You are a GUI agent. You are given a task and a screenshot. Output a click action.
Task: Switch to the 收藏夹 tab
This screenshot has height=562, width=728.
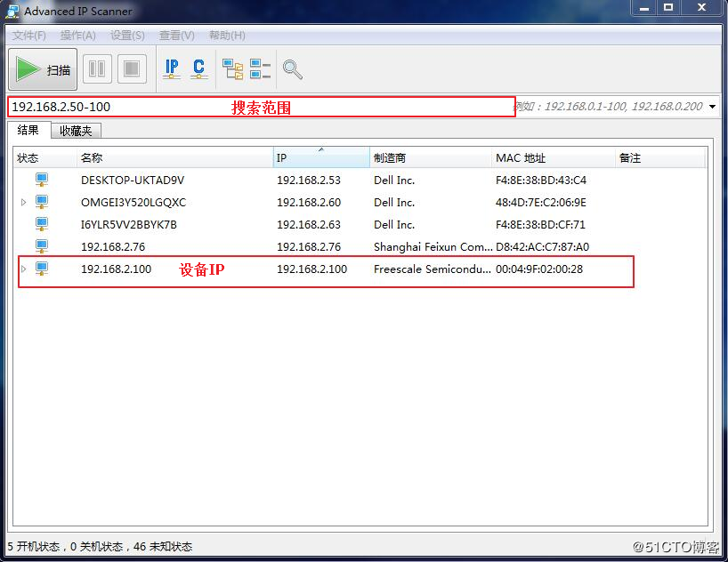point(76,131)
